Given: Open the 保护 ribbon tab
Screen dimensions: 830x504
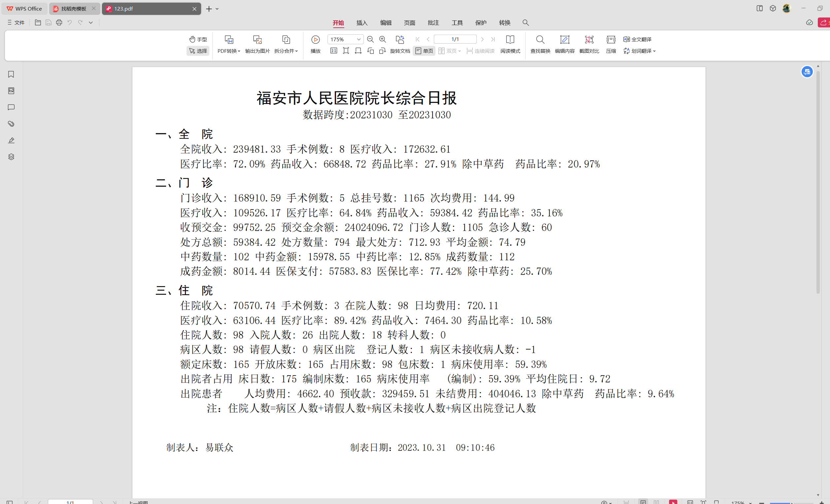Looking at the screenshot, I should coord(481,23).
